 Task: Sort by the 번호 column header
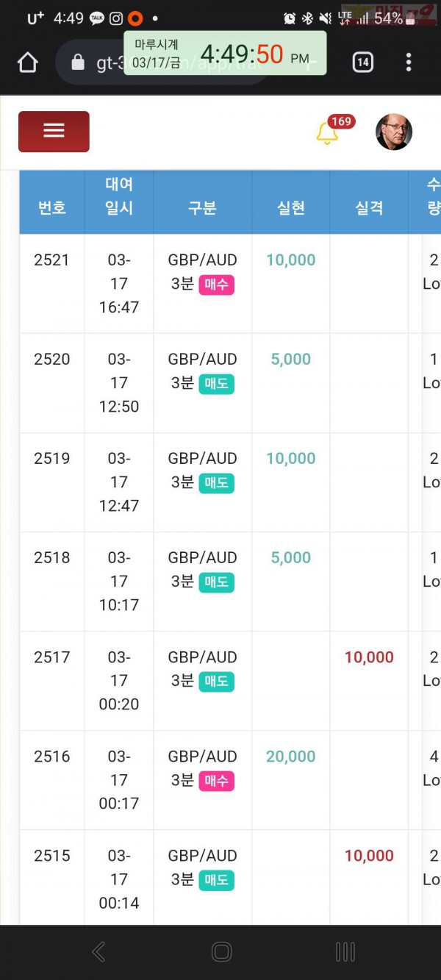(x=52, y=208)
